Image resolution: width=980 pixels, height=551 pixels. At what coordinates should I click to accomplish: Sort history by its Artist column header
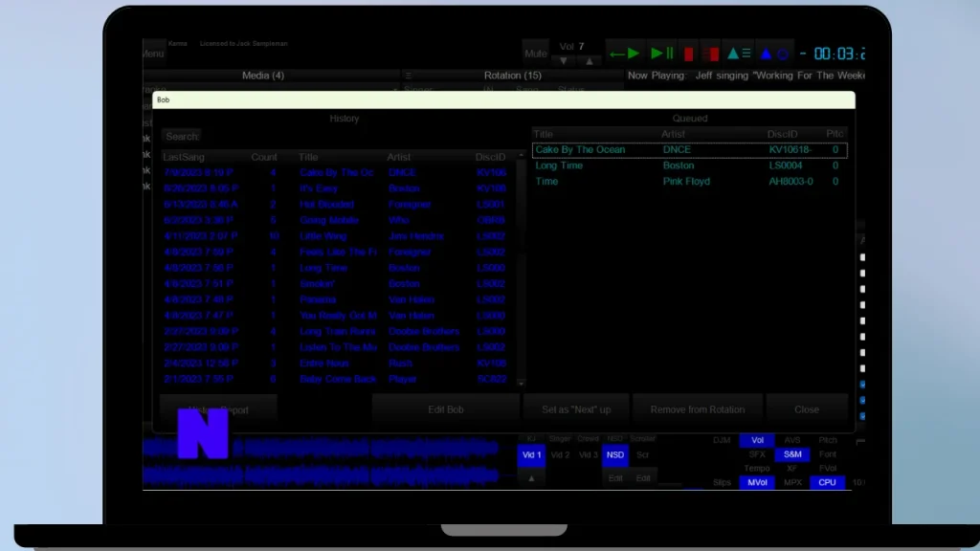[399, 158]
